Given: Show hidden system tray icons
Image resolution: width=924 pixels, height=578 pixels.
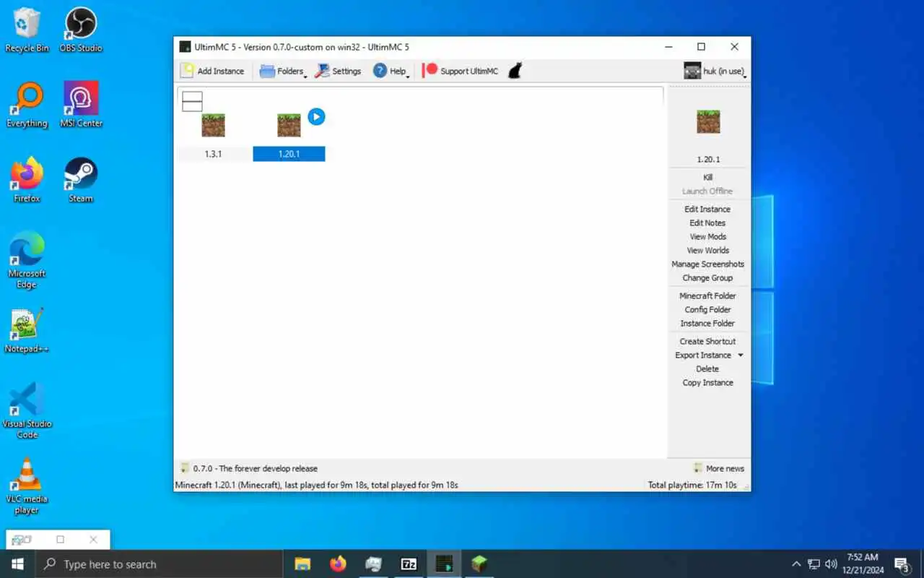Looking at the screenshot, I should coord(796,564).
